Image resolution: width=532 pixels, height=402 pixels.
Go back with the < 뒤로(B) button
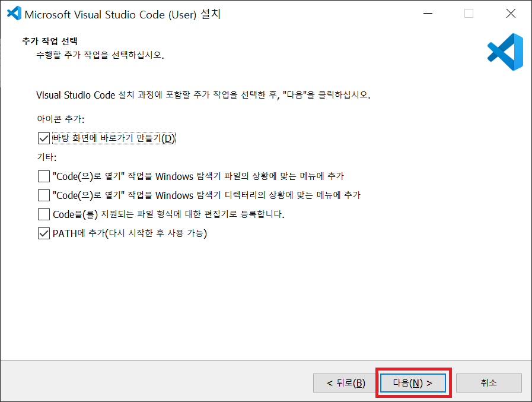345,383
